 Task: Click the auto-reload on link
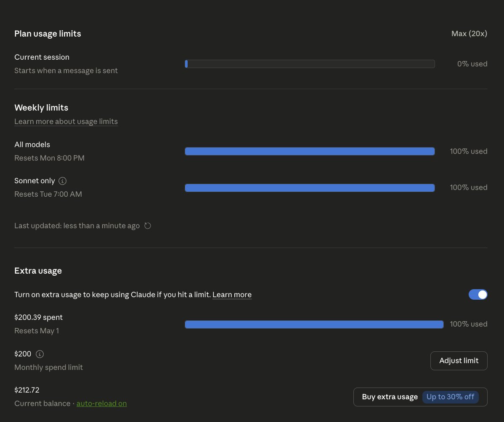click(101, 404)
